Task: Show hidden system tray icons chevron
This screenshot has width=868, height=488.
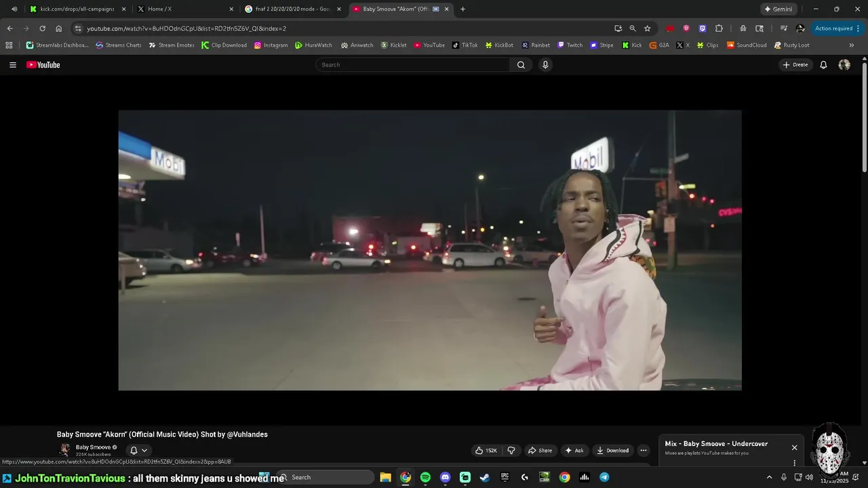Action: tap(769, 477)
